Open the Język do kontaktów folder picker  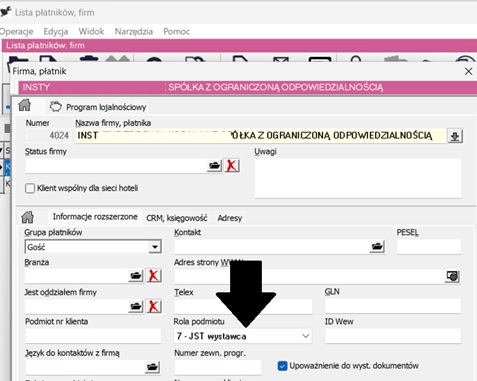[153, 367]
